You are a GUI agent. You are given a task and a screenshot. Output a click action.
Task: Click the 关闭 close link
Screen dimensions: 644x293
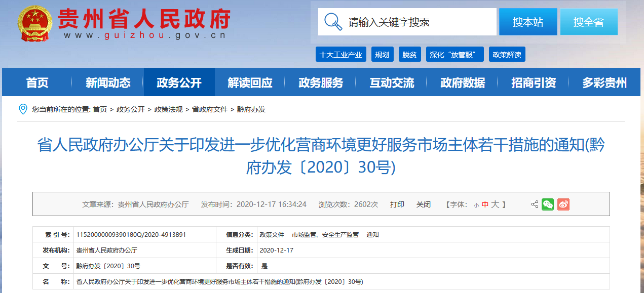point(423,204)
